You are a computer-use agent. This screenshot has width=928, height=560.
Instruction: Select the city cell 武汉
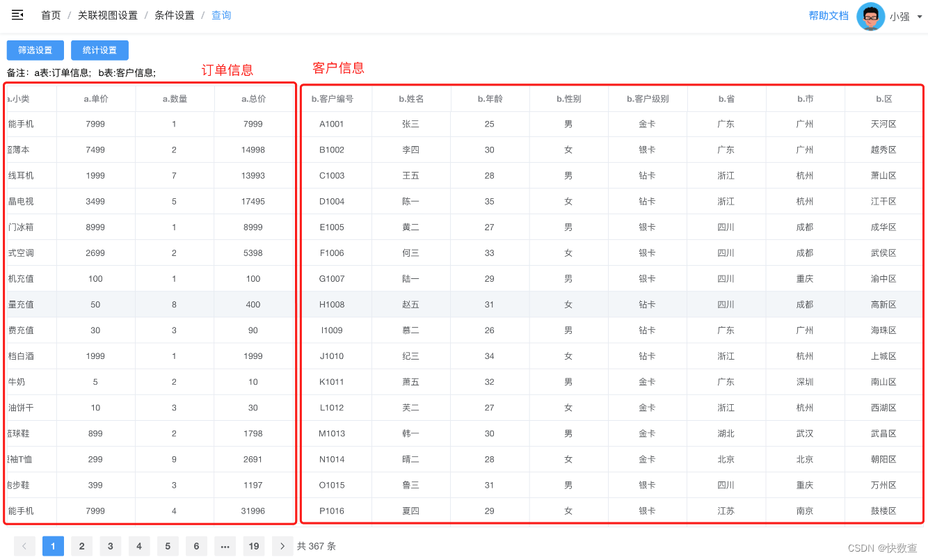point(805,433)
